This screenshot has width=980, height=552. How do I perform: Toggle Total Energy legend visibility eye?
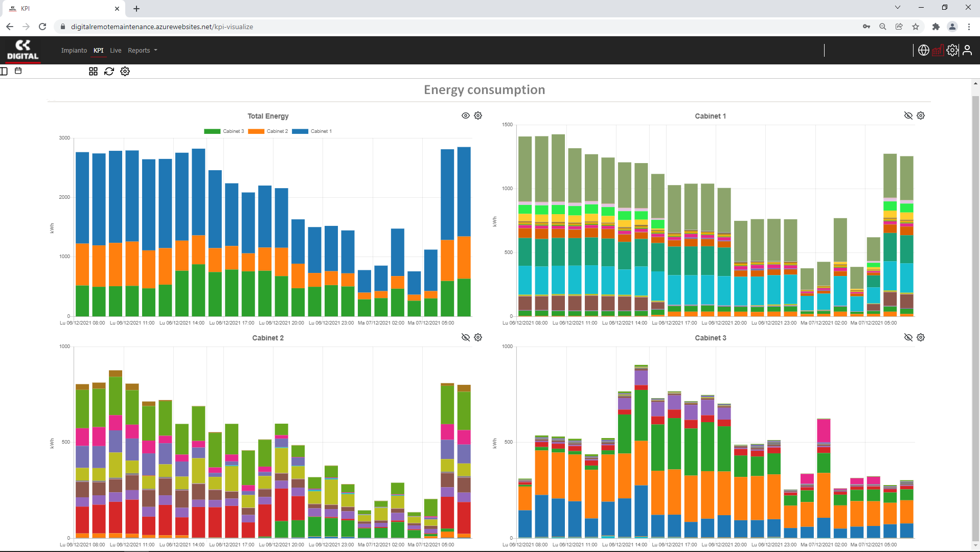[466, 116]
